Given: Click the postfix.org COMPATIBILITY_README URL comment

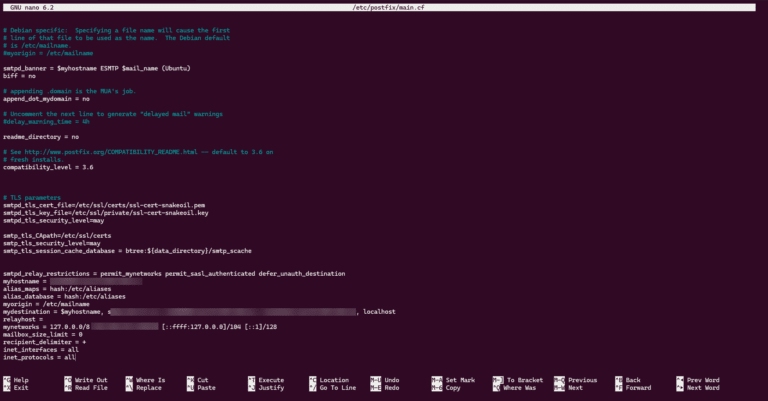Looking at the screenshot, I should pyautogui.click(x=138, y=152).
